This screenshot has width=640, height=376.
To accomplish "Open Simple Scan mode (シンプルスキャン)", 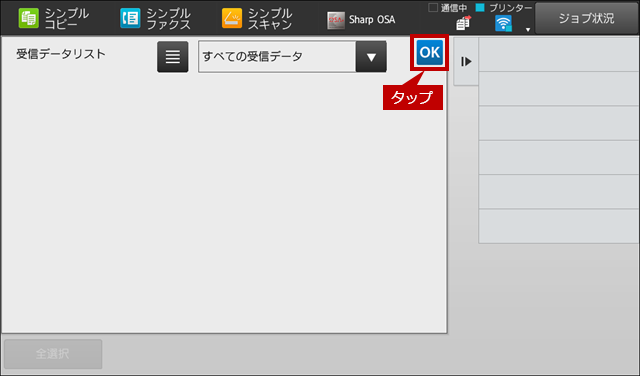I will click(257, 18).
